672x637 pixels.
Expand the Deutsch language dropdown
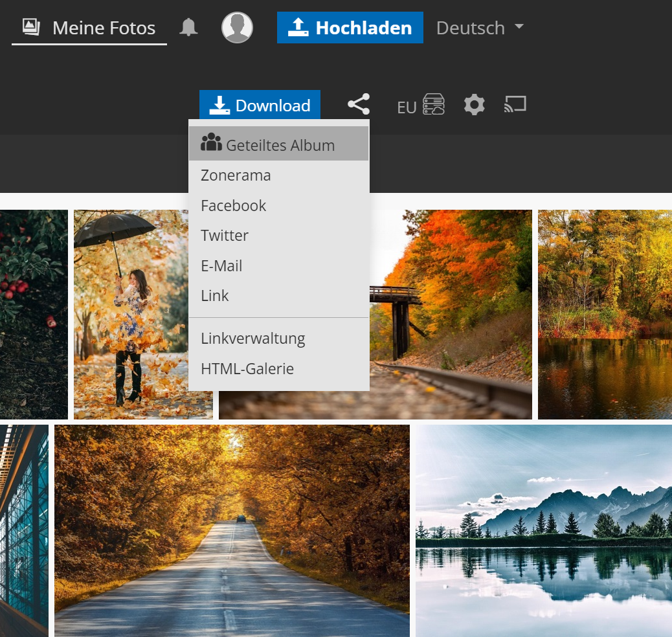tap(480, 28)
